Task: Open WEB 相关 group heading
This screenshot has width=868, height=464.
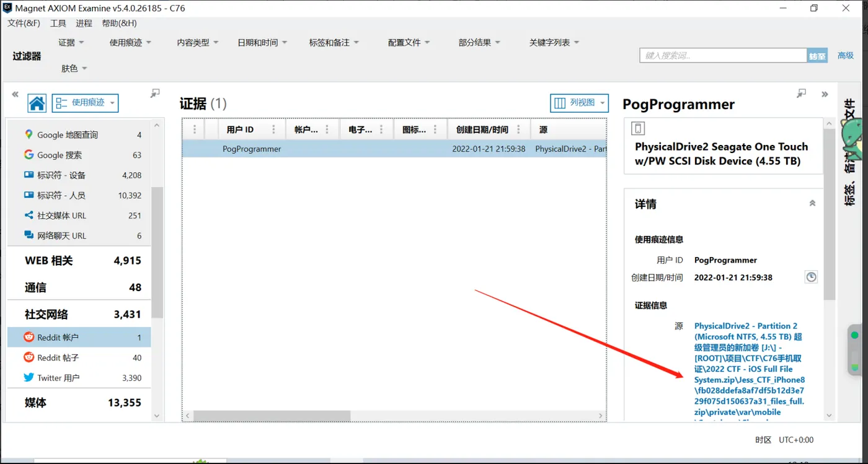Action: (x=79, y=261)
